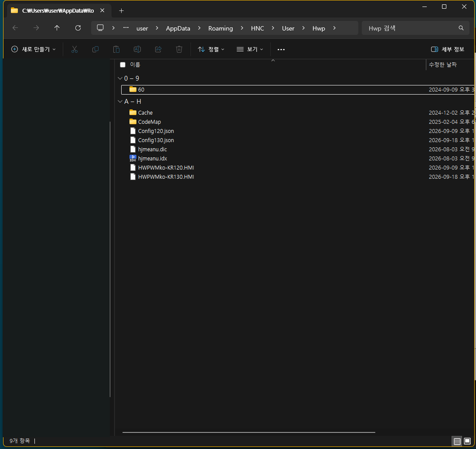Expand chevron after Hwp in path
This screenshot has width=476, height=449.
(x=334, y=28)
